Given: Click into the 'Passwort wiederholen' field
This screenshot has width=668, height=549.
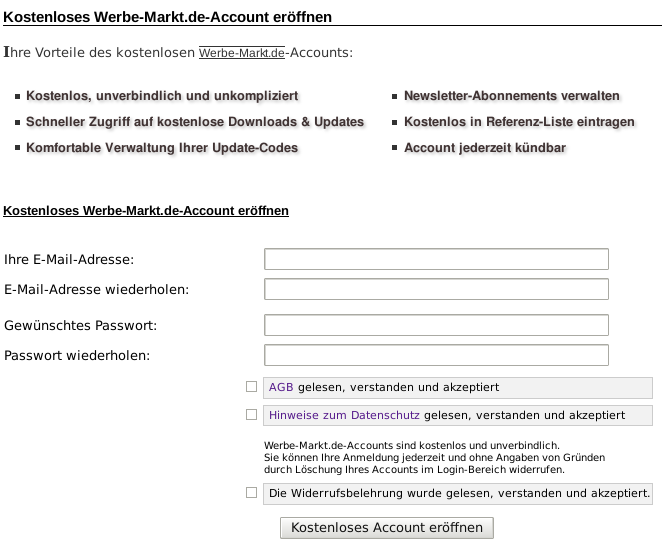Looking at the screenshot, I should (x=436, y=355).
